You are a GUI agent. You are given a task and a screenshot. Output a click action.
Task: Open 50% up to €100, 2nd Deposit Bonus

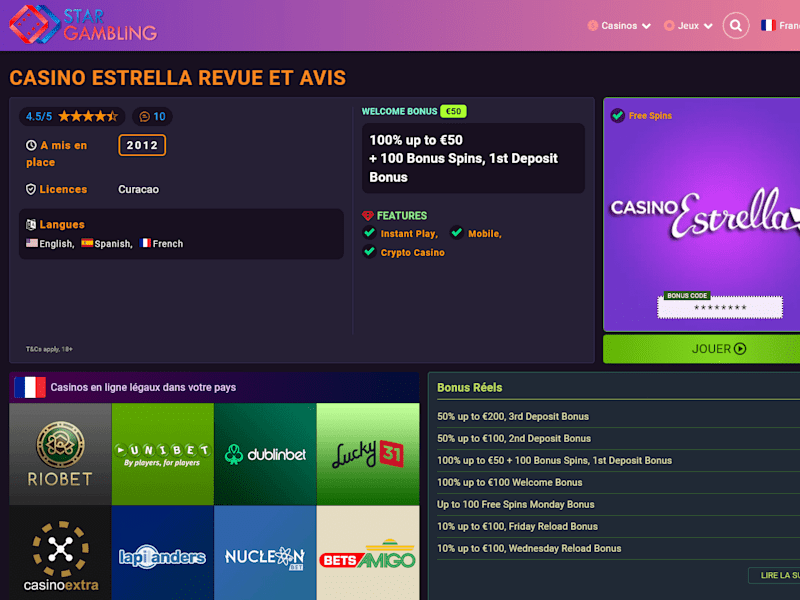coord(514,438)
